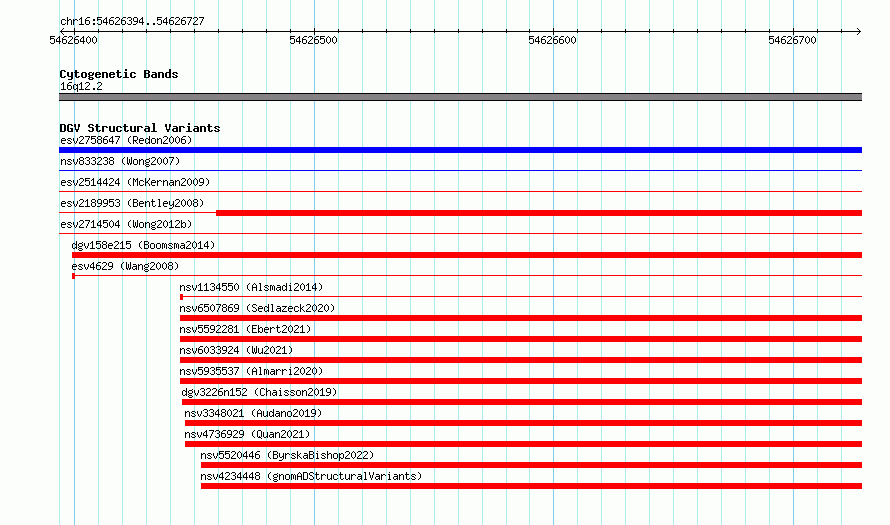Select the blue esv2758647 variant bar

pos(460,150)
